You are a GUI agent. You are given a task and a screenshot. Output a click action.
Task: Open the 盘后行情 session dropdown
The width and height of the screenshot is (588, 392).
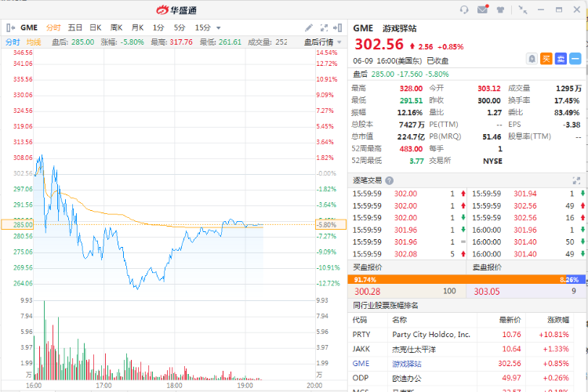[x=322, y=42]
